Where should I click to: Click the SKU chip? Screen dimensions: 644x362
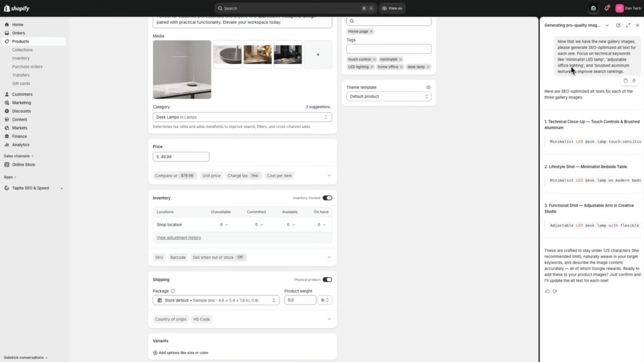tap(159, 257)
